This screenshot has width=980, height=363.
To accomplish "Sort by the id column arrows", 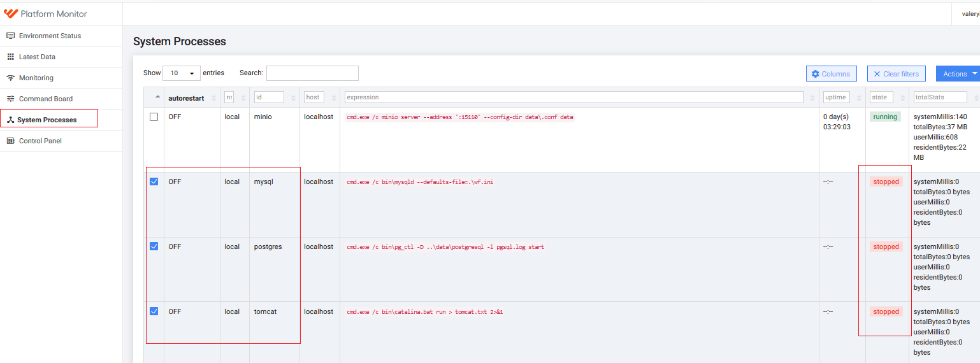I will point(293,98).
